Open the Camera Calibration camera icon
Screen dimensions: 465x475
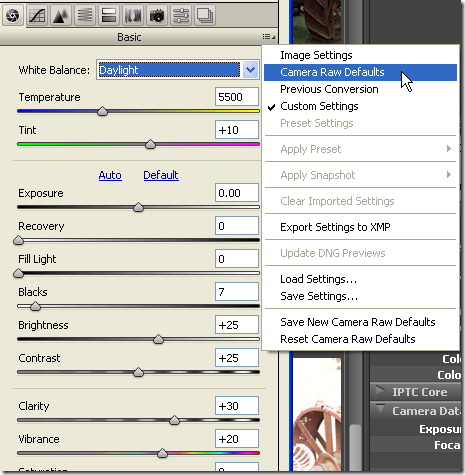[157, 16]
